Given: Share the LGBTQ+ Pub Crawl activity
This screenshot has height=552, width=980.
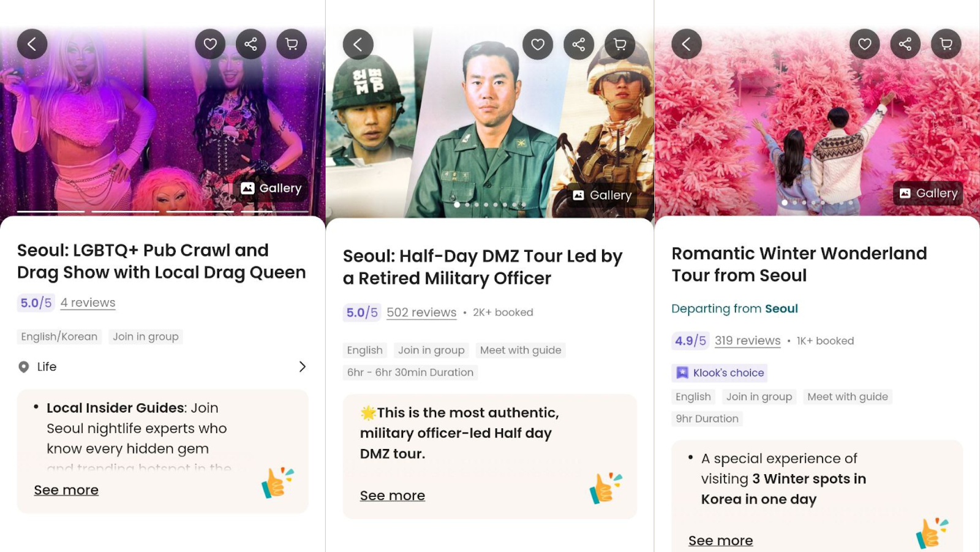Looking at the screenshot, I should pyautogui.click(x=251, y=44).
